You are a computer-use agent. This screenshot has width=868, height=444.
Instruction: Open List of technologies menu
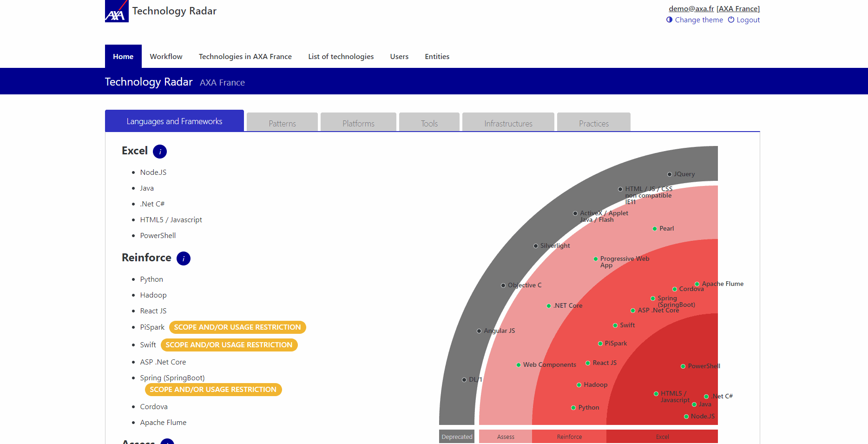pos(341,56)
